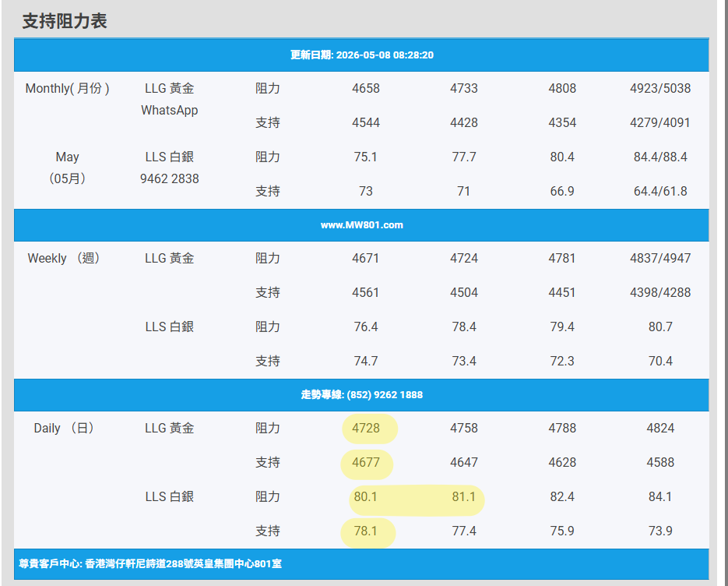Click highlighted daily silver support 78.1

pos(366,531)
